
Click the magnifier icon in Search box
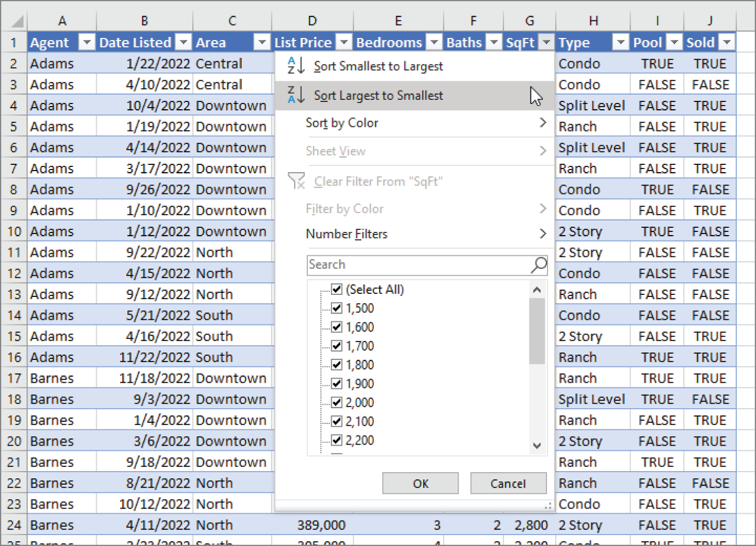539,265
